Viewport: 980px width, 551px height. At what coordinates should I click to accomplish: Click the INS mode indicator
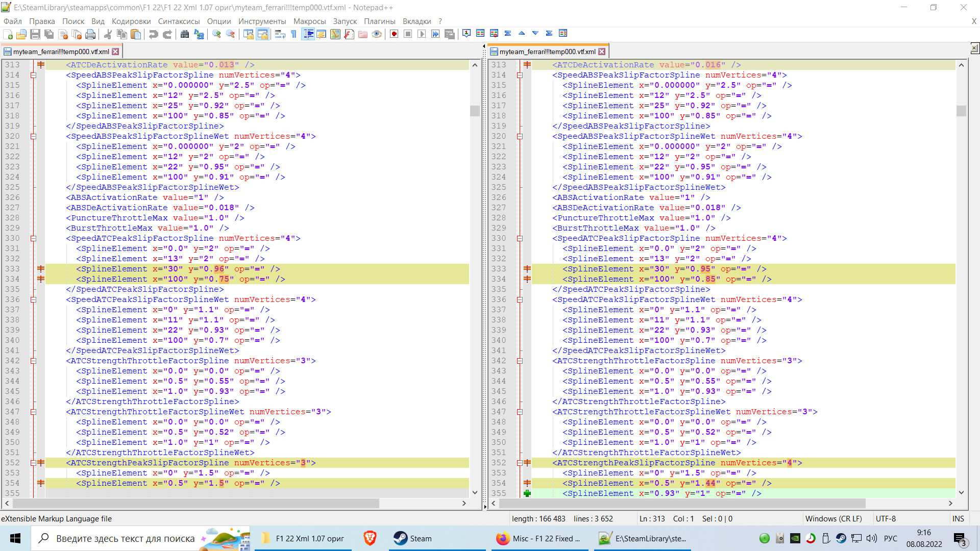tap(958, 518)
